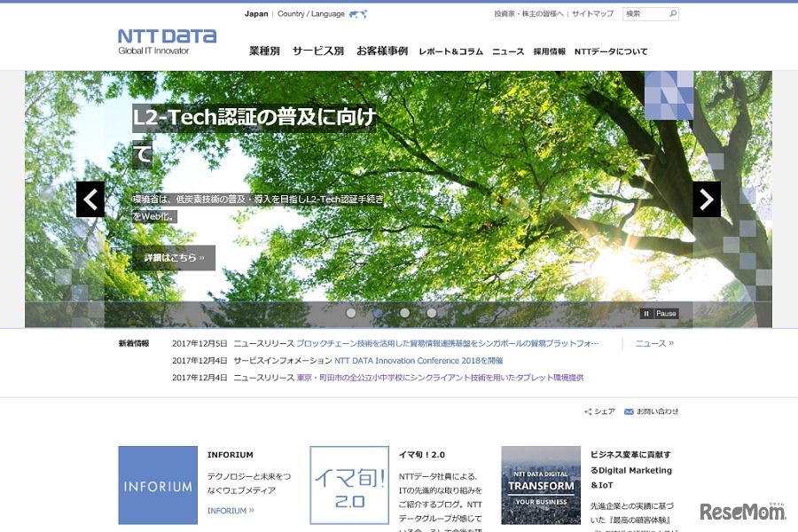The width and height of the screenshot is (798, 532).
Task: Open the Transform Your Business thumbnail
Action: pyautogui.click(x=541, y=485)
